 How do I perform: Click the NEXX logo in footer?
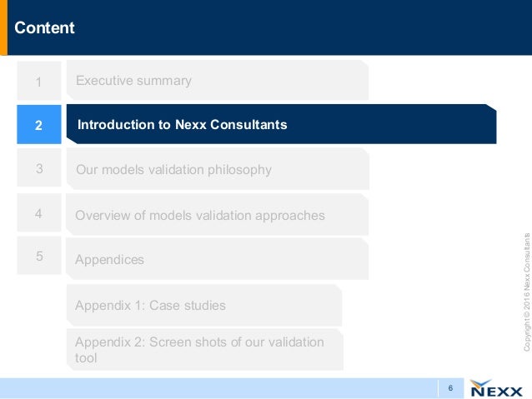[x=495, y=388]
